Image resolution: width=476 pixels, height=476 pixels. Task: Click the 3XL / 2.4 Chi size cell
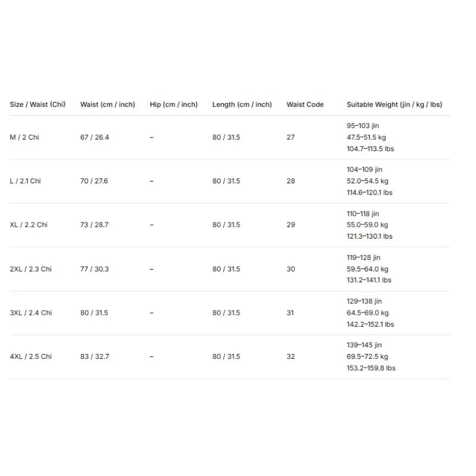pos(31,313)
